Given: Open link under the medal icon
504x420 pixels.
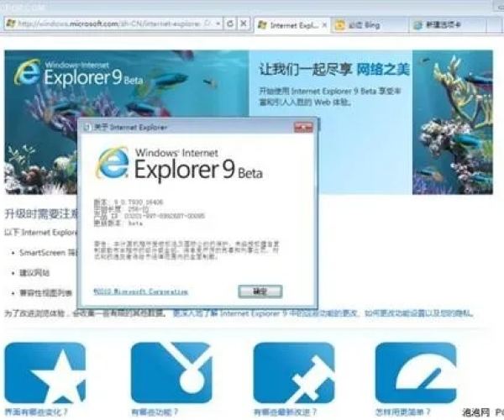Looking at the screenshot, I should 155,412.
